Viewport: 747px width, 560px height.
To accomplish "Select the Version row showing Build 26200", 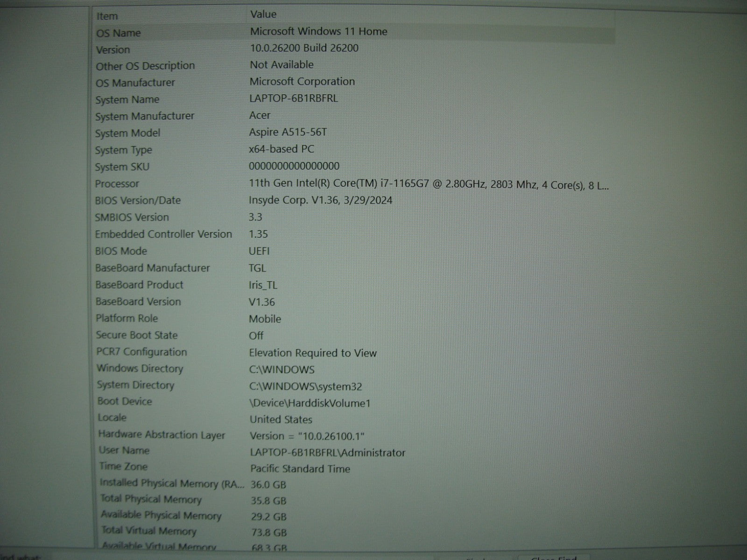I will click(113, 50).
